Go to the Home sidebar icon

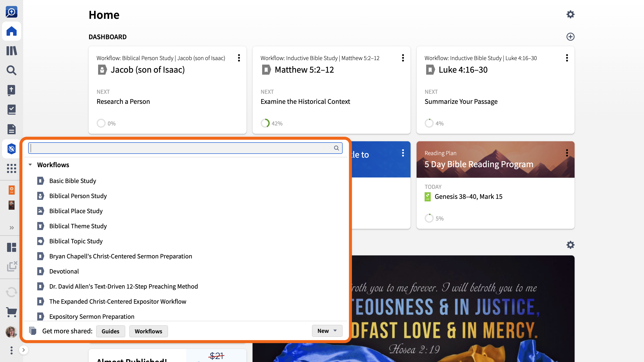tap(12, 31)
